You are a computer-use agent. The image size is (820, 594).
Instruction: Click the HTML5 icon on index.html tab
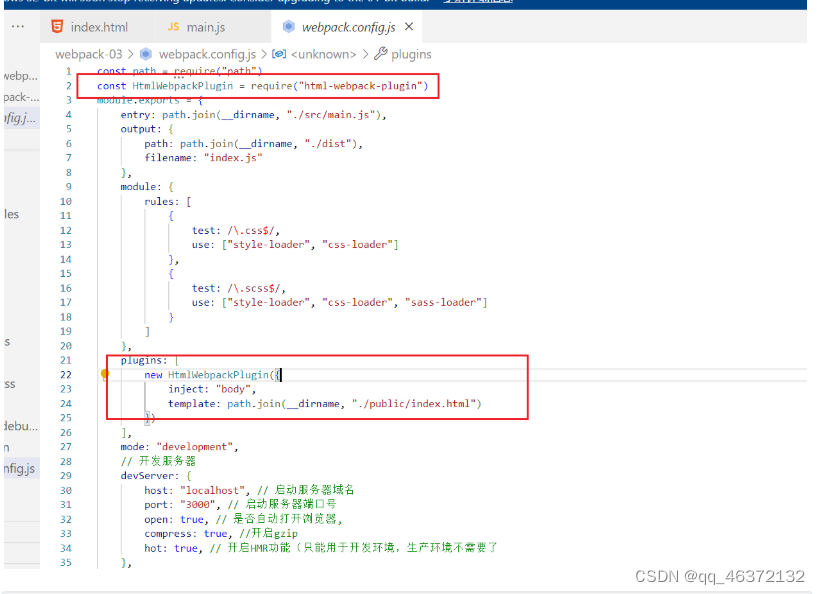[x=58, y=27]
